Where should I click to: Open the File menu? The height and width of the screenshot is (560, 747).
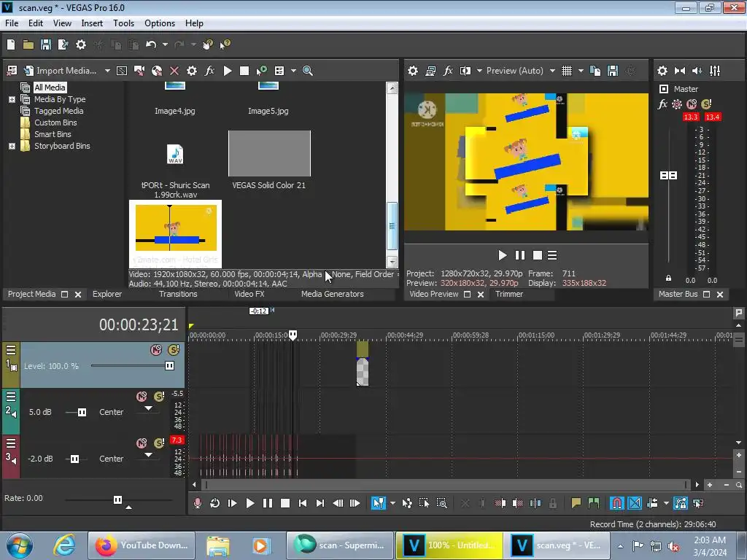[x=12, y=23]
